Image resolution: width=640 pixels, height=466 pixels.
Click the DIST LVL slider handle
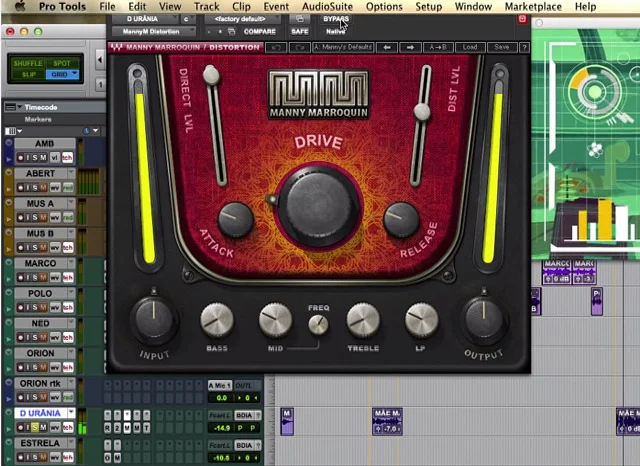click(422, 111)
